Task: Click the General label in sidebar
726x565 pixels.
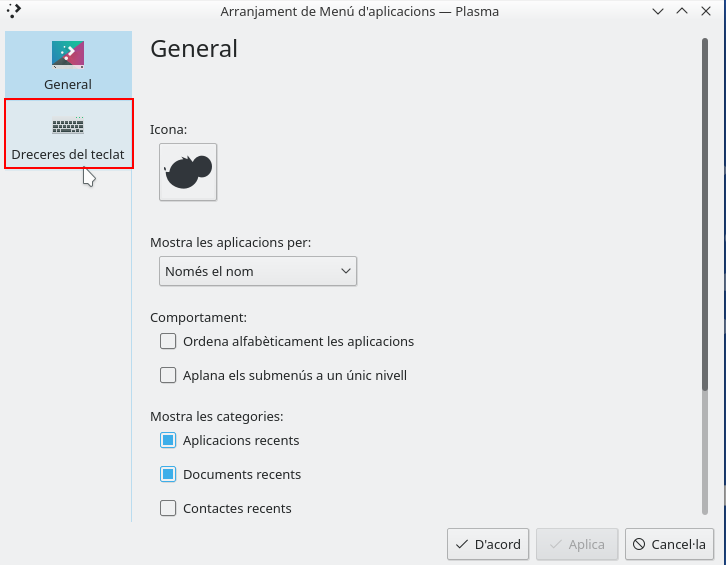Action: coord(68,85)
